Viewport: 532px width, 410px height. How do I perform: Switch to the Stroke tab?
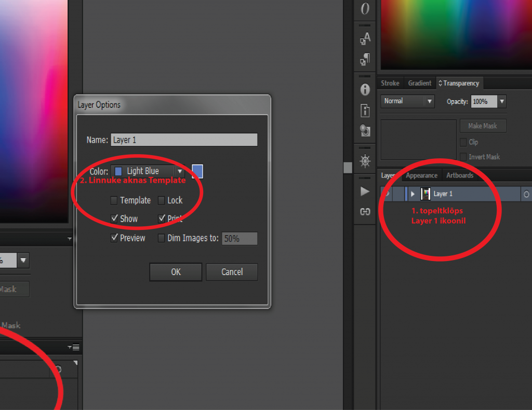pos(390,84)
